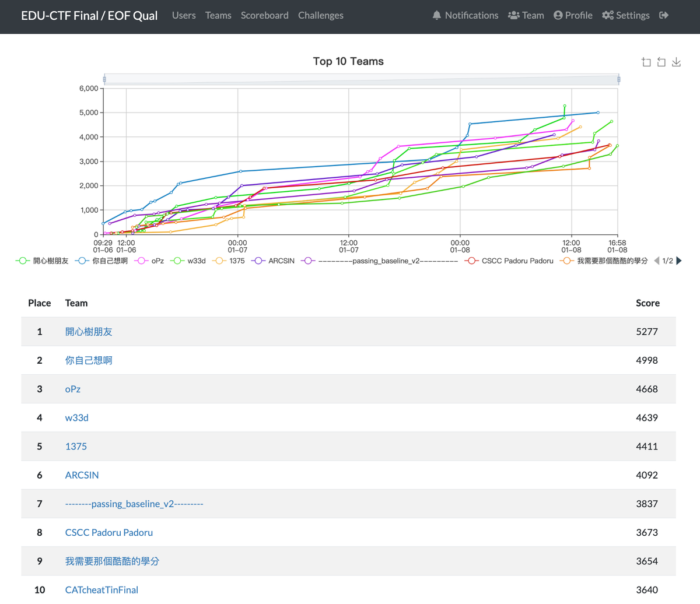700x604 pixels.
Task: Toggle the oPz series in chart legend
Action: (149, 261)
